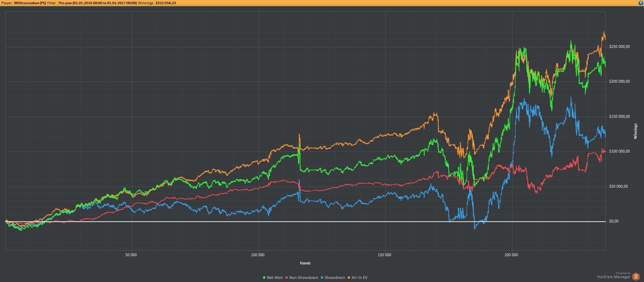Click the 100 000 hands axis tick label
644x282 pixels.
point(258,255)
